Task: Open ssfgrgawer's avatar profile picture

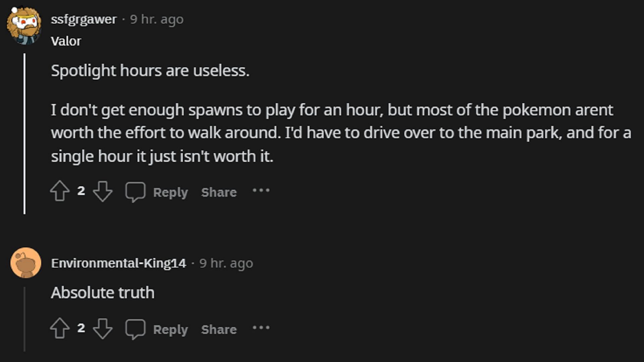Action: tap(24, 25)
